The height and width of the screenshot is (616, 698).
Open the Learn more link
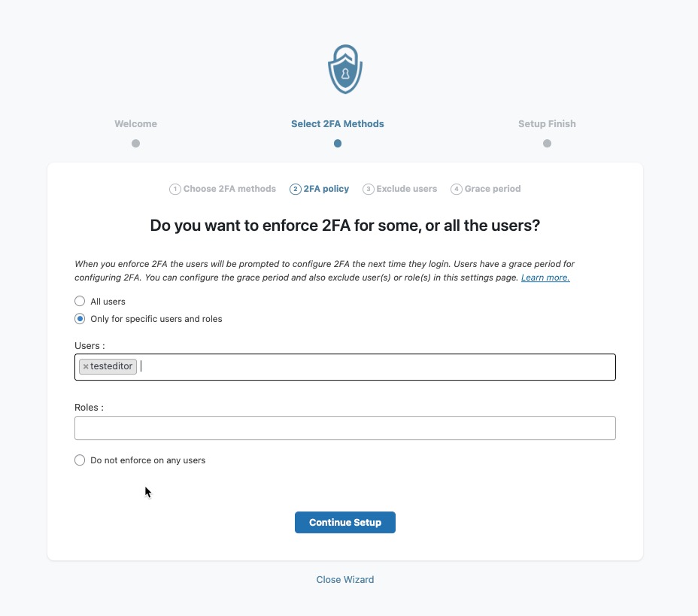pyautogui.click(x=545, y=278)
